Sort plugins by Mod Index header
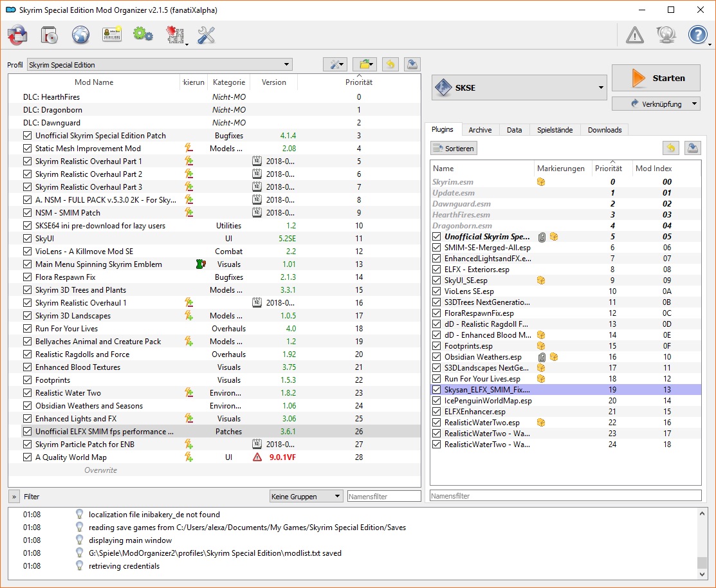Viewport: 716px width, 588px height. (654, 169)
